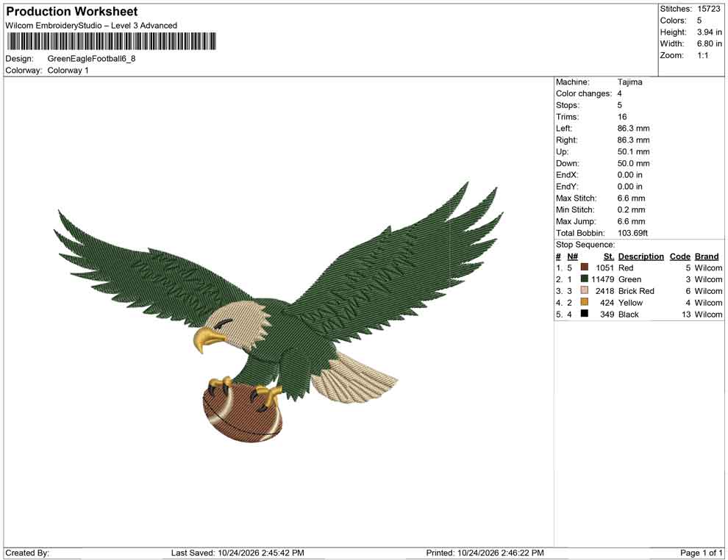Click the Color changes value "4"
This screenshot has width=728, height=560.
(619, 94)
